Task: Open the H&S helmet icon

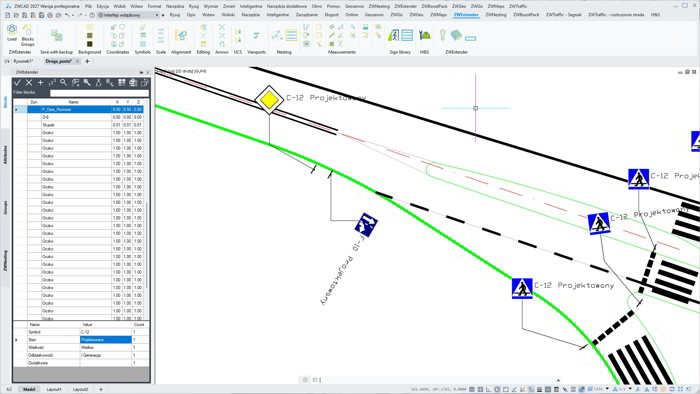Action: coord(425,35)
